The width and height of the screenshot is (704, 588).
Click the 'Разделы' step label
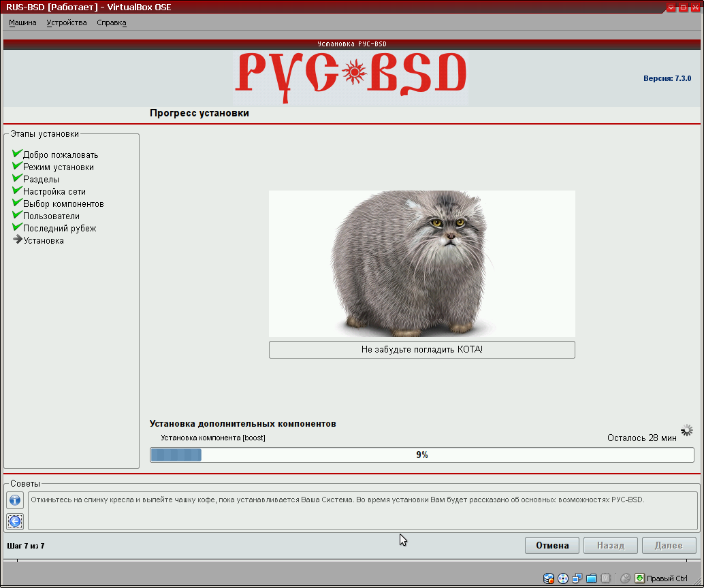point(41,179)
